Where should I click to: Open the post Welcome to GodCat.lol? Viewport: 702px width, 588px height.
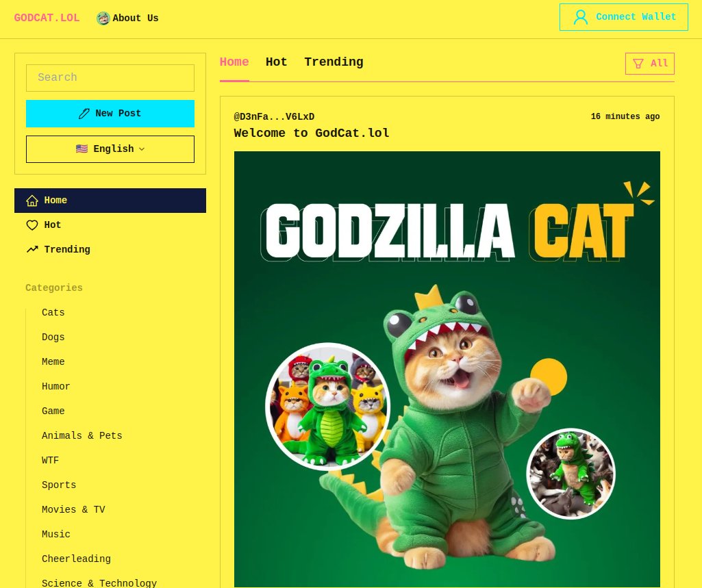click(312, 133)
